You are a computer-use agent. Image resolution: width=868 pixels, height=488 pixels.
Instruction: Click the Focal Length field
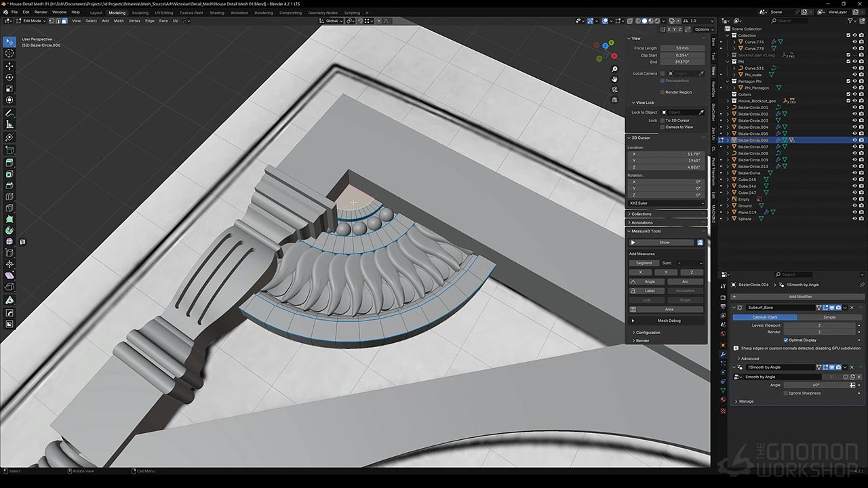point(682,48)
